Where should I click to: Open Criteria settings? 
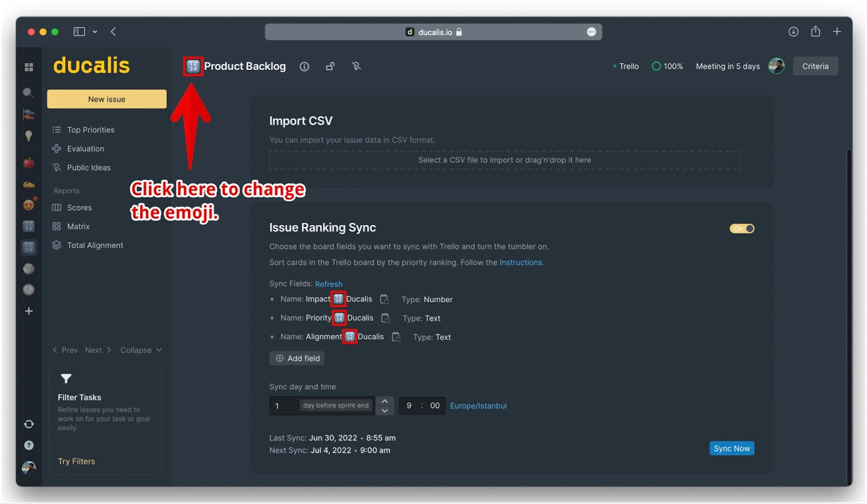[815, 66]
